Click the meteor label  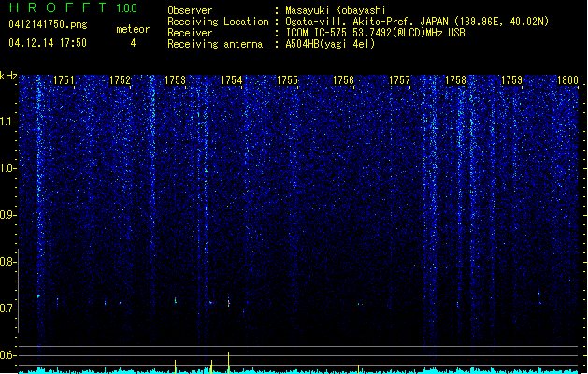(133, 29)
